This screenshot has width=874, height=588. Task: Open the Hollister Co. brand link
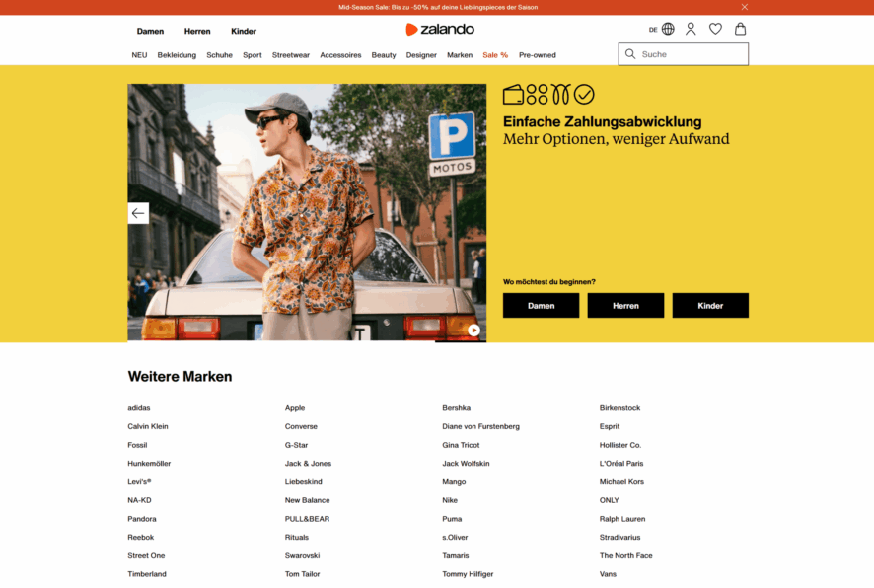point(620,445)
